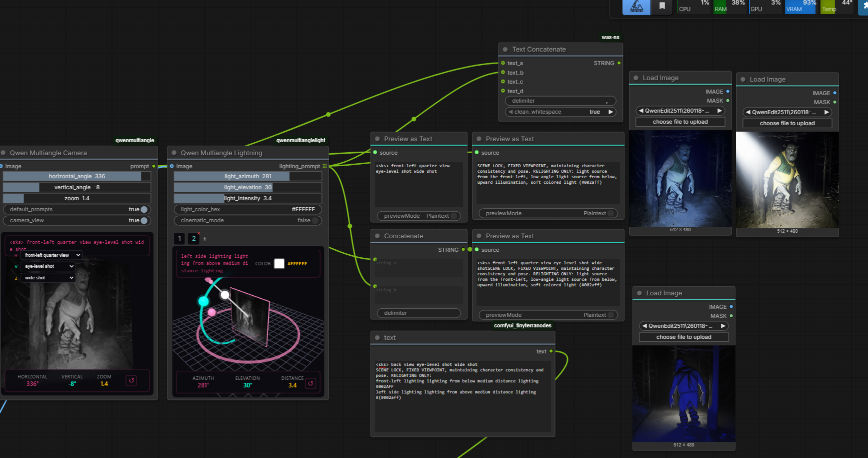This screenshot has width=868, height=458.
Task: Toggle the default_prompts switch
Action: tap(144, 209)
